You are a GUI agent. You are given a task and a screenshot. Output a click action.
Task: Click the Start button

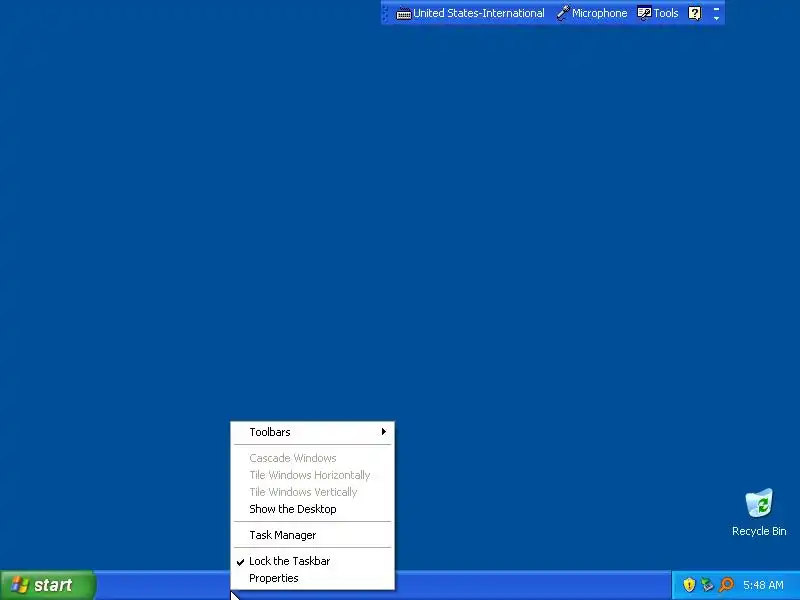click(x=47, y=585)
